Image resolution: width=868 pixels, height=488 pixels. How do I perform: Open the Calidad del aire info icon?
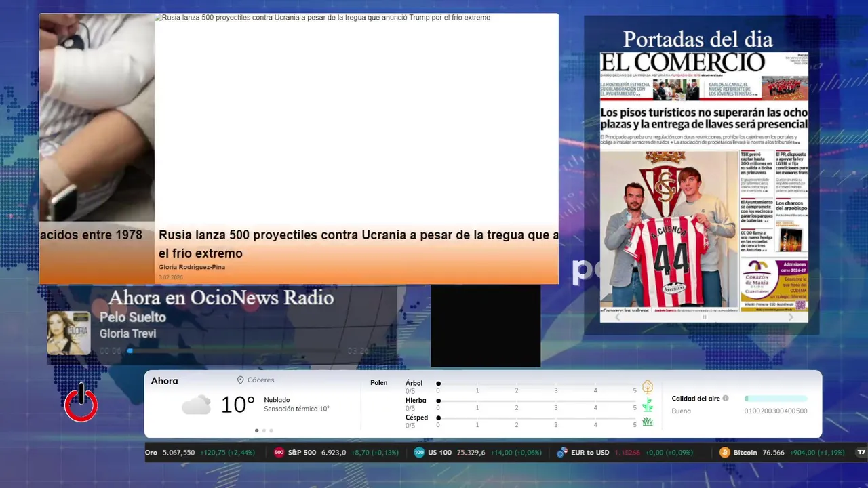726,399
